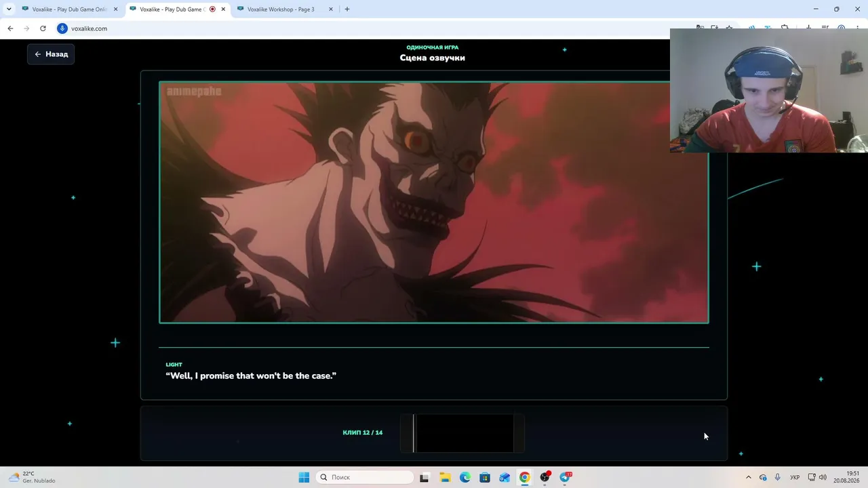Show hidden system tray icons
Image resolution: width=868 pixels, height=488 pixels.
[x=749, y=477]
